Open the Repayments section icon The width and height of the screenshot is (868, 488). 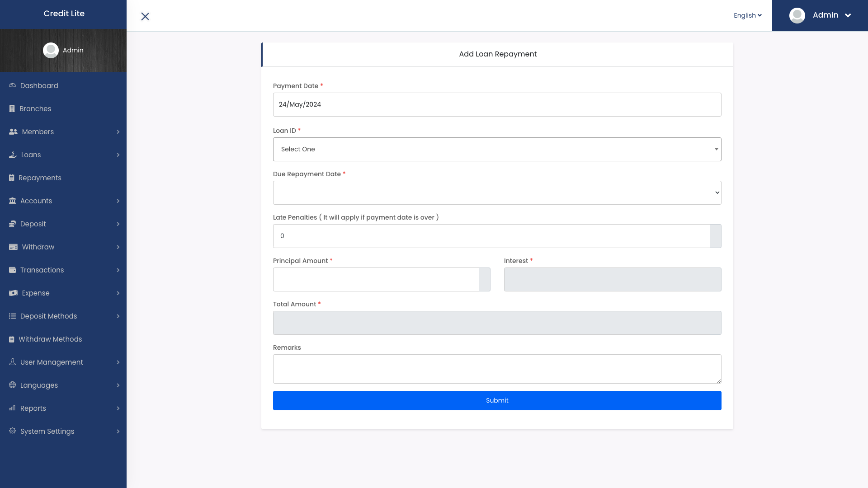12,178
